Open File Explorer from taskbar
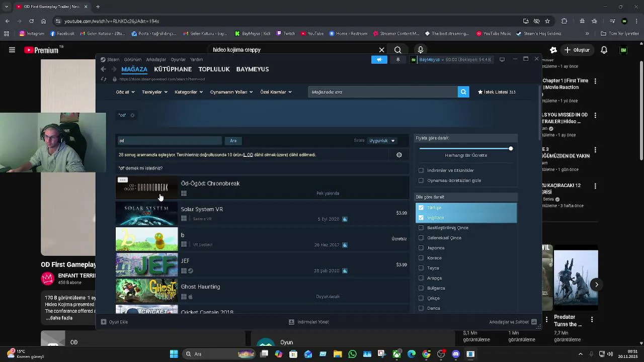Image resolution: width=644 pixels, height=362 pixels. pos(338,354)
